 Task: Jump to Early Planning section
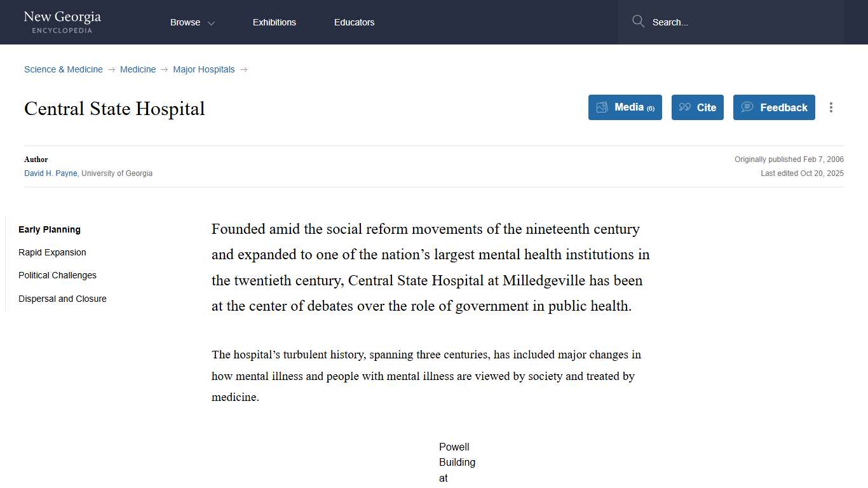[x=50, y=229]
